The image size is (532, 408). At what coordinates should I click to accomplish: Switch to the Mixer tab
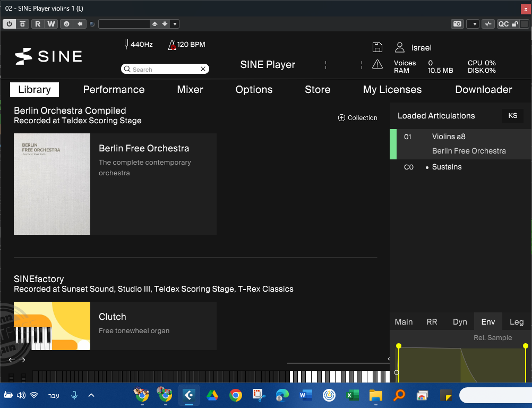pos(190,90)
